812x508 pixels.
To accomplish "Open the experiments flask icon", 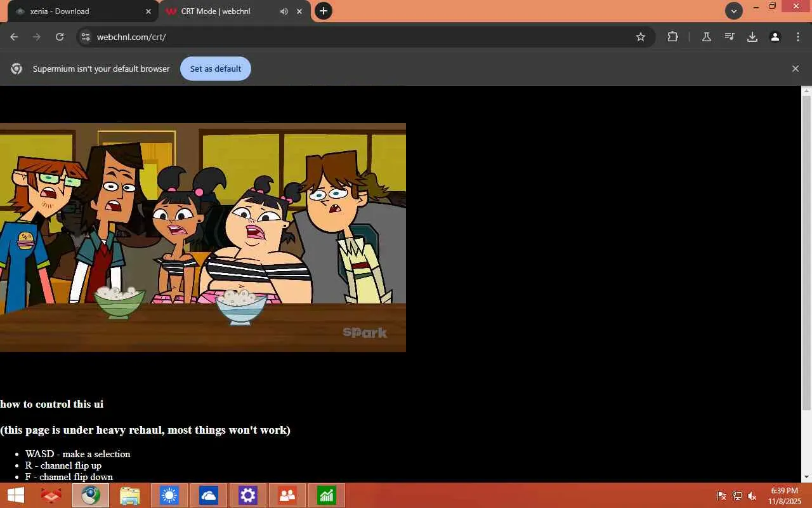I will click(706, 37).
